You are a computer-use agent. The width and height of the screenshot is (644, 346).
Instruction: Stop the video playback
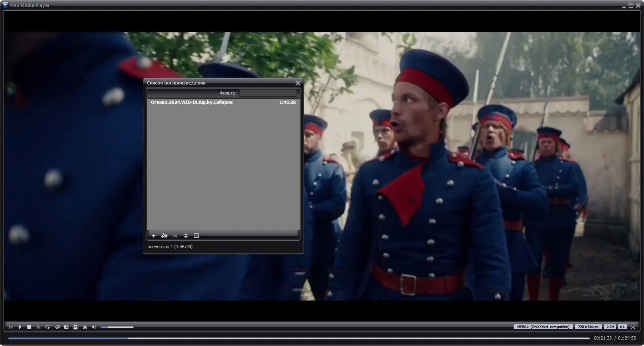[x=29, y=327]
